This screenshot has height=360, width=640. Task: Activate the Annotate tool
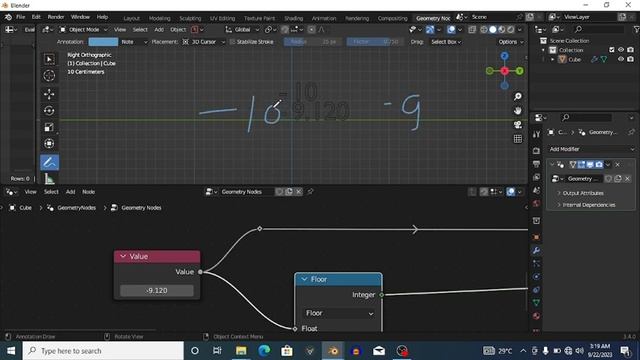tap(49, 162)
